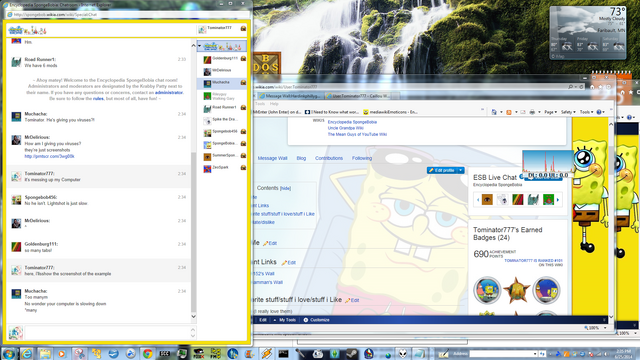Open the zoom 100% dropdown arrow
The width and height of the screenshot is (640, 360).
[605, 328]
